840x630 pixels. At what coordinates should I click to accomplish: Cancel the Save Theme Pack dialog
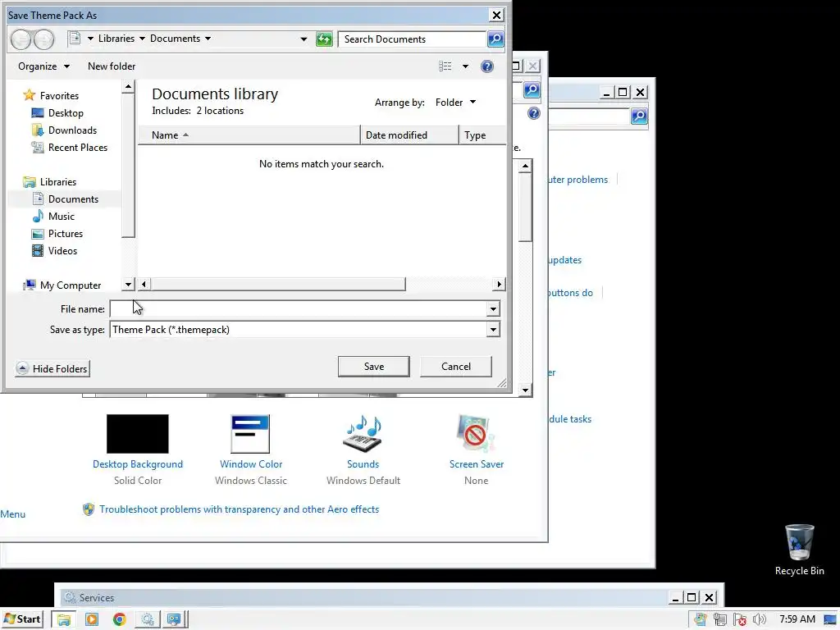coord(456,367)
